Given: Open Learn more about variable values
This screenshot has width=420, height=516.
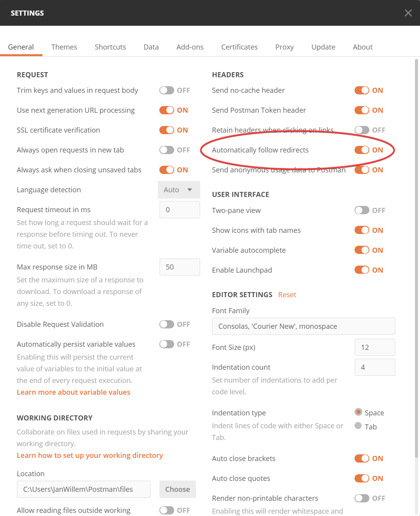Looking at the screenshot, I should click(x=73, y=392).
